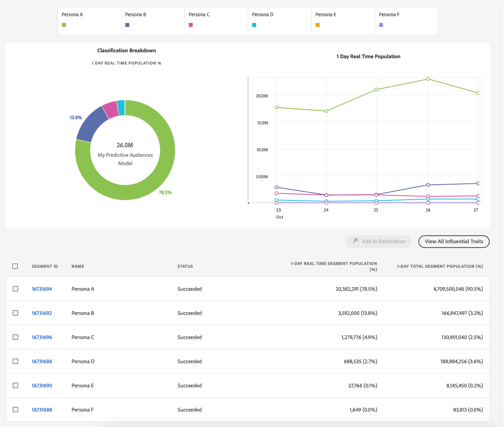Click Persona A data point on Oct 25
This screenshot has height=427, width=504.
click(x=376, y=90)
